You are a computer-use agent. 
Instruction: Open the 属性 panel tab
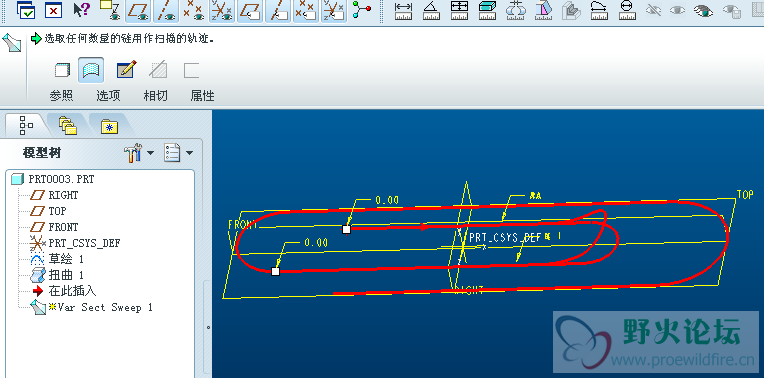(202, 95)
